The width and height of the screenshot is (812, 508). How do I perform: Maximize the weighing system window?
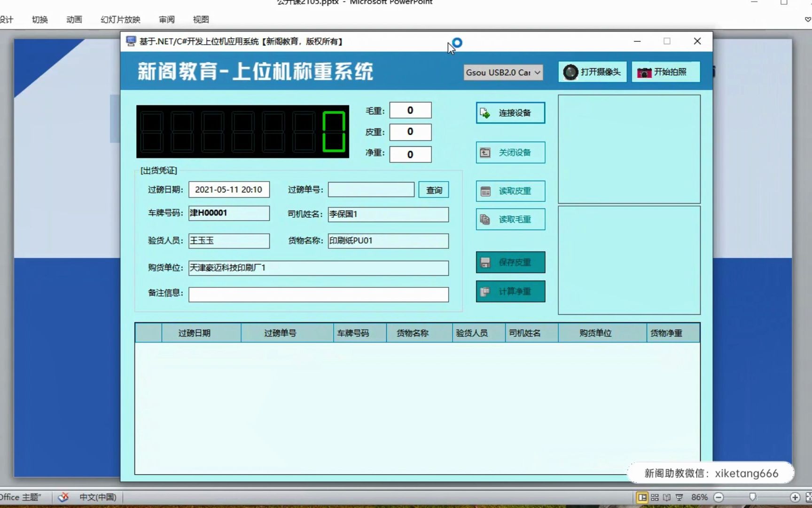pos(667,41)
